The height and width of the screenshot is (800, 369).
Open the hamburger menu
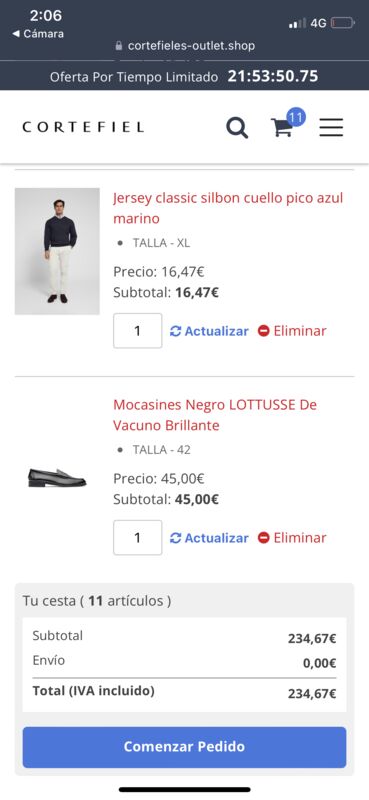[331, 127]
